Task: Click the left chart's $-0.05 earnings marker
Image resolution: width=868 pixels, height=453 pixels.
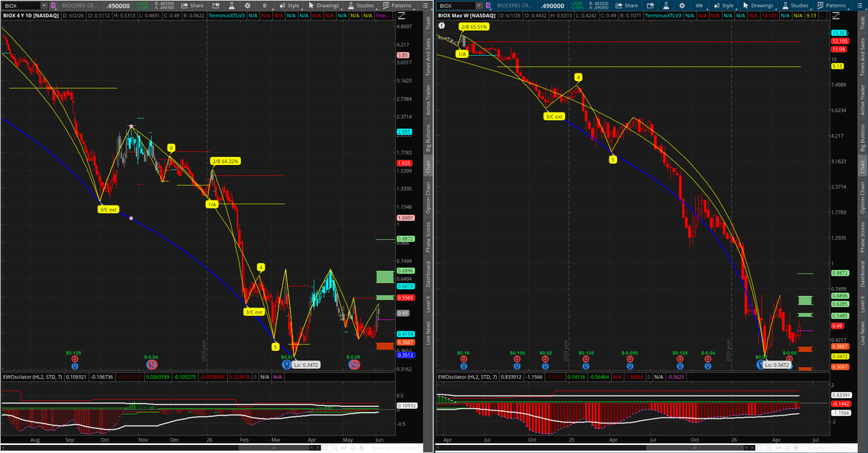Action: tap(354, 364)
